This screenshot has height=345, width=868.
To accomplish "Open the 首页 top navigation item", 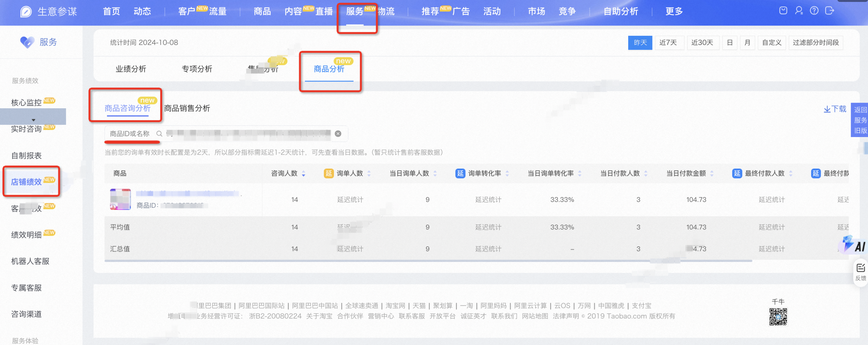I will tap(111, 11).
